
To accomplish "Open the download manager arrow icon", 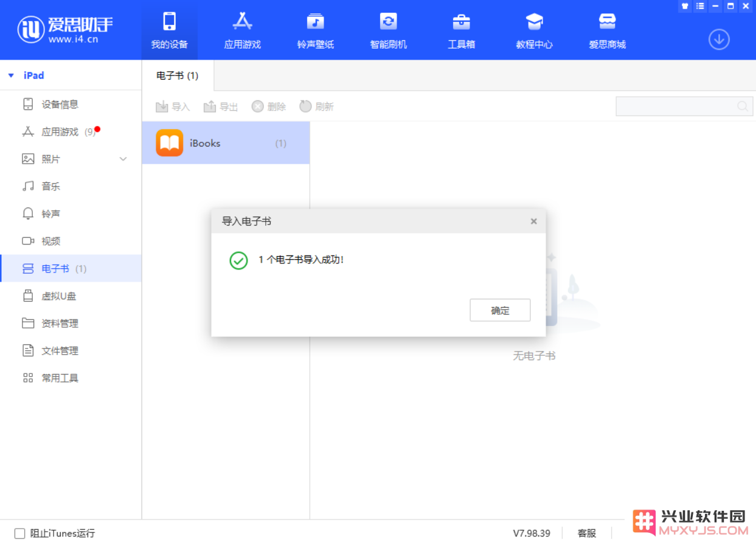I will pyautogui.click(x=719, y=40).
